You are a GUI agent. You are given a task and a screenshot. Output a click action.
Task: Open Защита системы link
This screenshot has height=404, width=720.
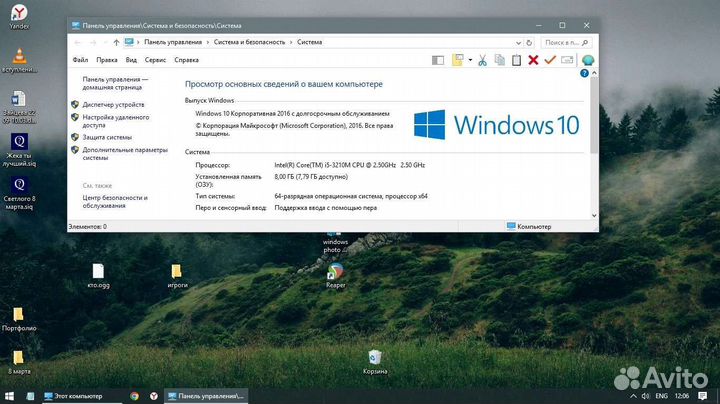pos(107,137)
